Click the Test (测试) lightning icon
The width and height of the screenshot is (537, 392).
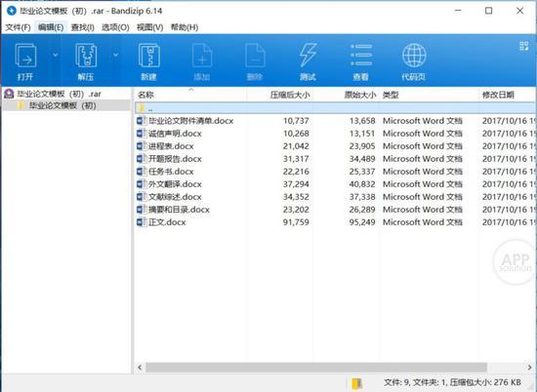click(x=308, y=55)
